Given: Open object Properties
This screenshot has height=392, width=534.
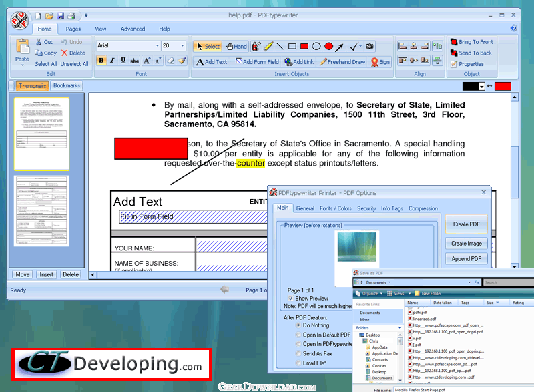Looking at the screenshot, I should (x=467, y=63).
